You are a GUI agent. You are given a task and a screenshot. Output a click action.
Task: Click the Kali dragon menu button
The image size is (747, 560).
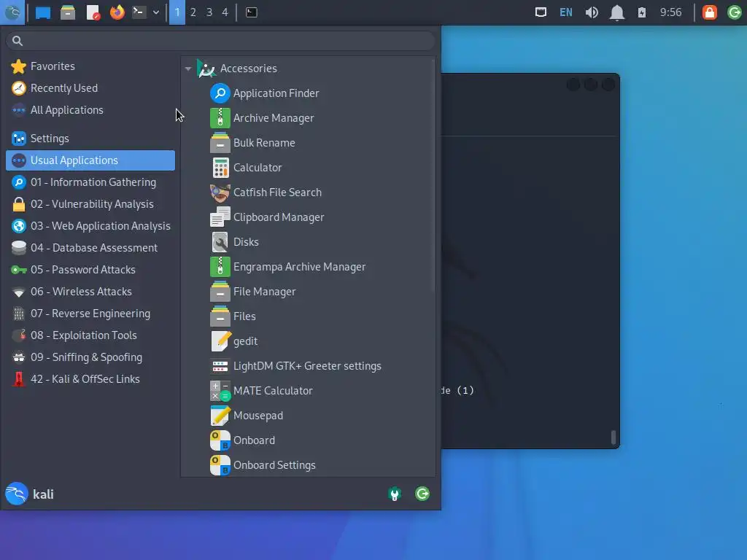12,12
